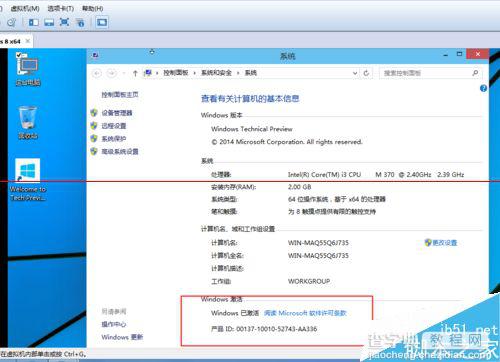Close the Windows 8 x64 VM tab

coord(28,41)
